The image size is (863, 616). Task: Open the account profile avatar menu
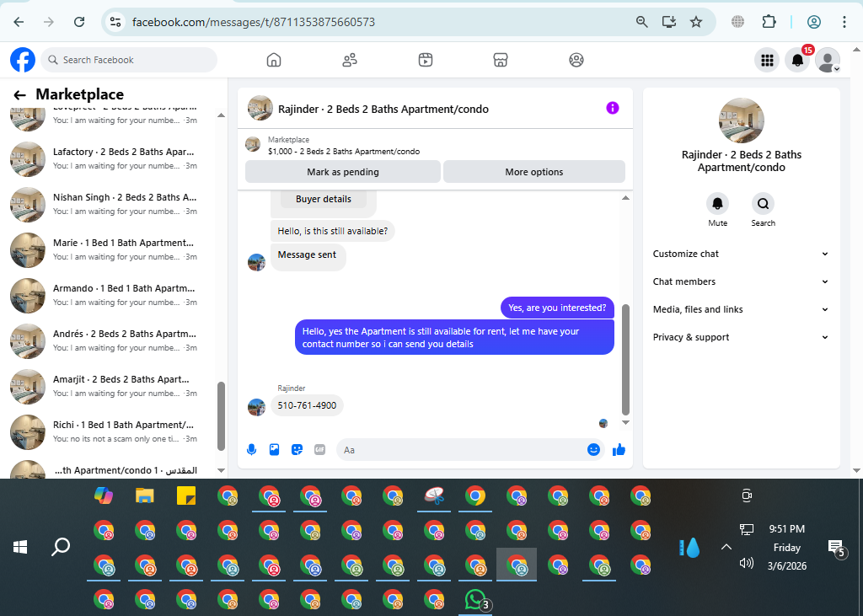coord(828,60)
